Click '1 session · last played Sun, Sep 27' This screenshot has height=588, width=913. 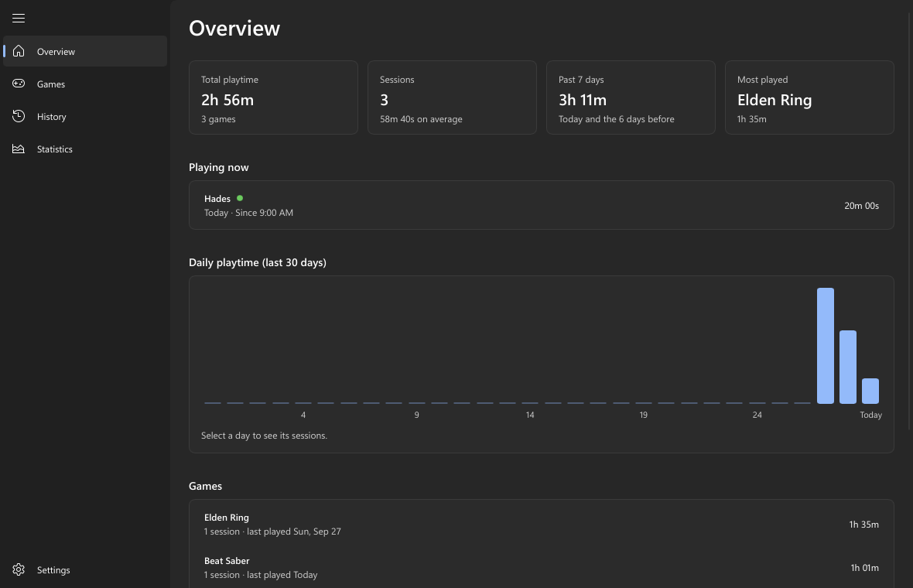pyautogui.click(x=272, y=532)
